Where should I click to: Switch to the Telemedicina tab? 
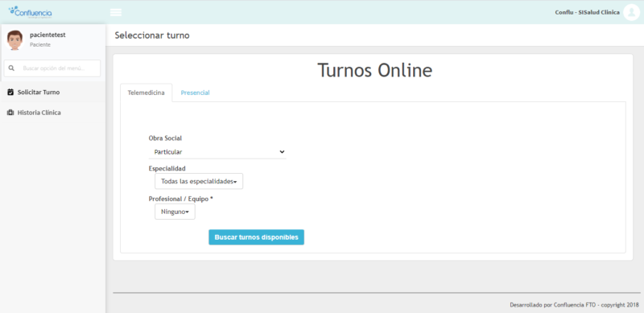coord(147,93)
